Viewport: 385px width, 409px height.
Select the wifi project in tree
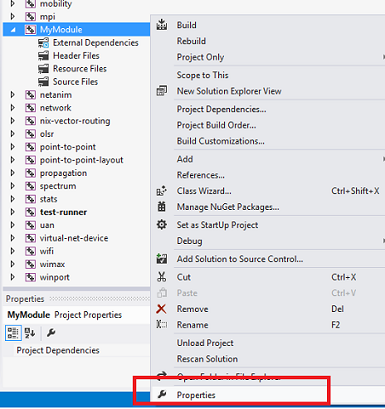coord(47,251)
